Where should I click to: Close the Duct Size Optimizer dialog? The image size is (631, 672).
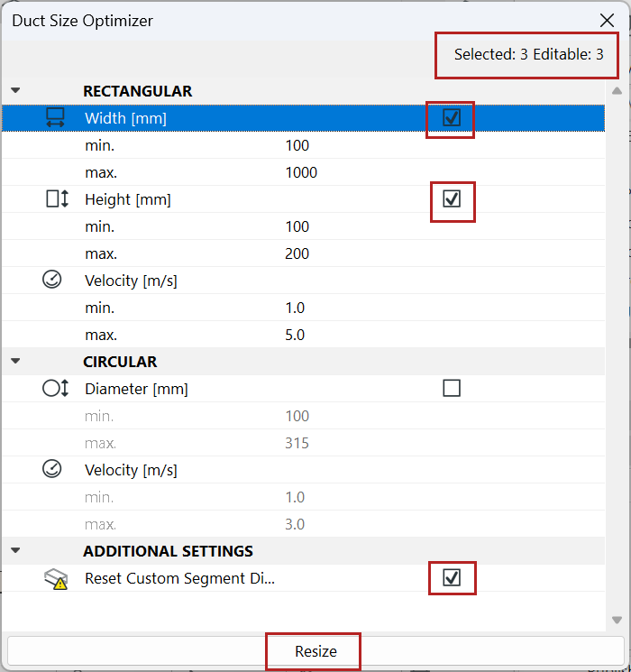coord(607,20)
